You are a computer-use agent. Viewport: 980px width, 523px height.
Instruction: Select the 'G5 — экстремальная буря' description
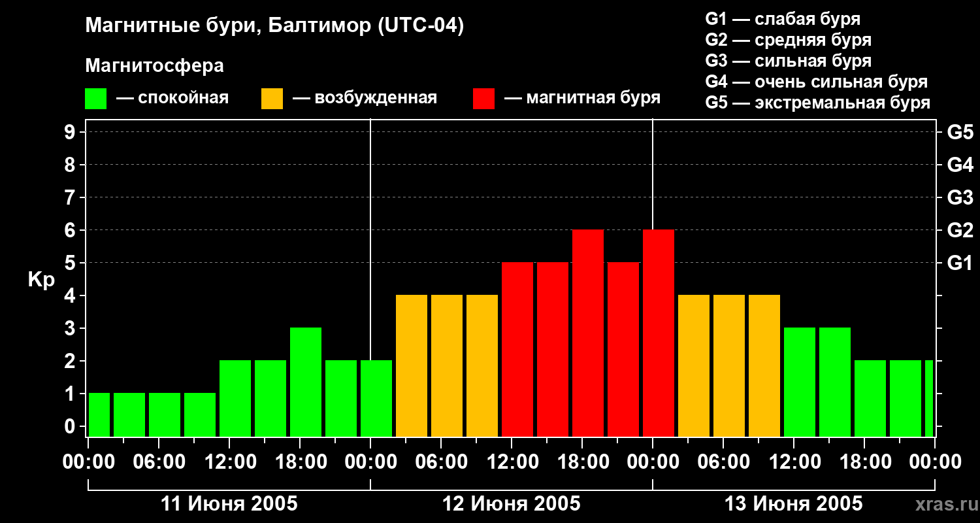coord(818,103)
